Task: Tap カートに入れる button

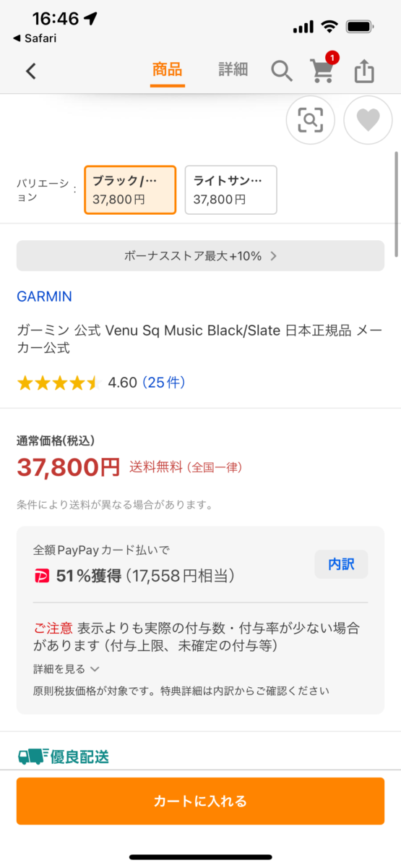Action: (200, 801)
